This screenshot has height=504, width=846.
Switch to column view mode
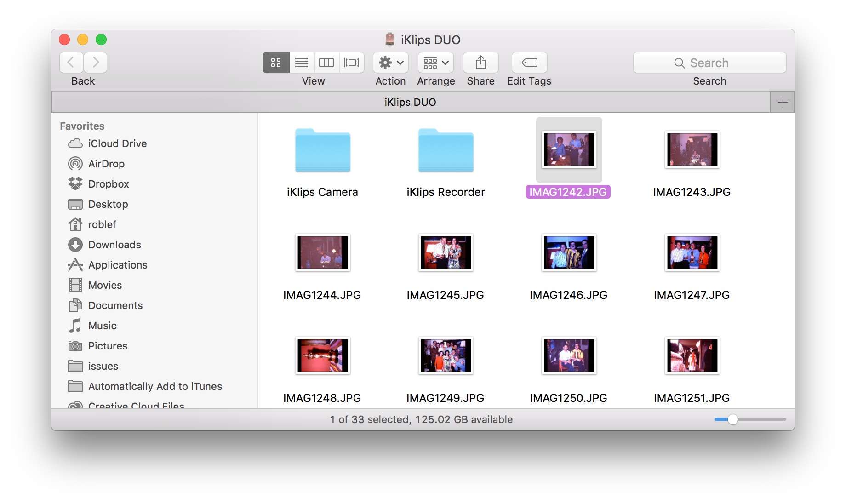point(326,63)
